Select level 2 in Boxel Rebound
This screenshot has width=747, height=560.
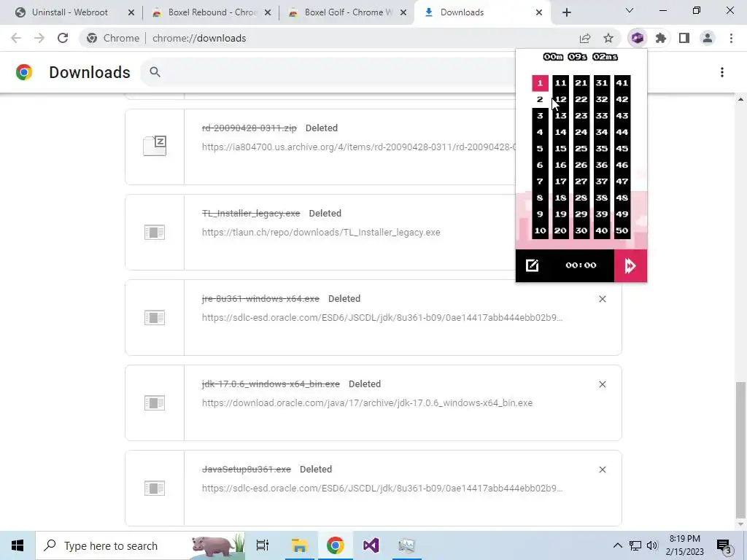tap(540, 99)
